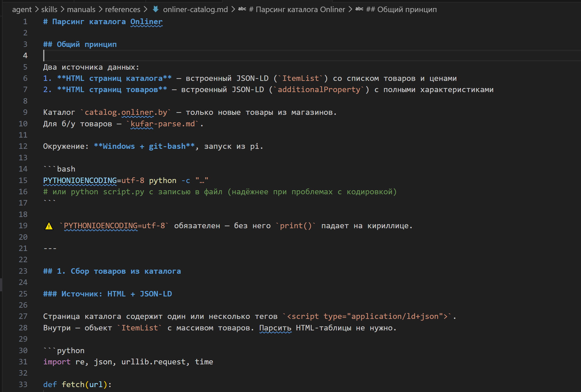Click horizontal rule '---' on line 21
This screenshot has height=392, width=581.
click(x=50, y=249)
